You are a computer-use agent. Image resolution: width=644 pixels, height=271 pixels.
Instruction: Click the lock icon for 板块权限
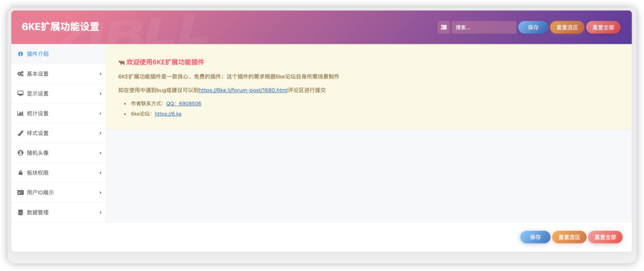[21, 173]
